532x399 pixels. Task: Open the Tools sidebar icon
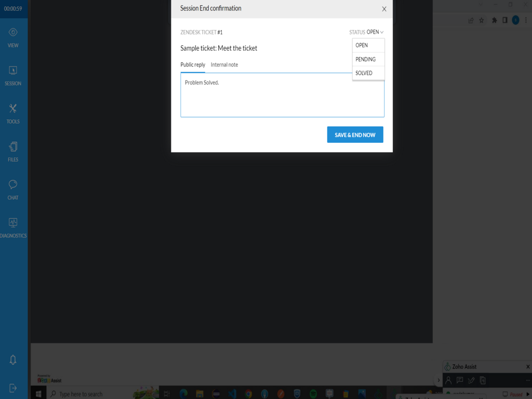point(13,113)
